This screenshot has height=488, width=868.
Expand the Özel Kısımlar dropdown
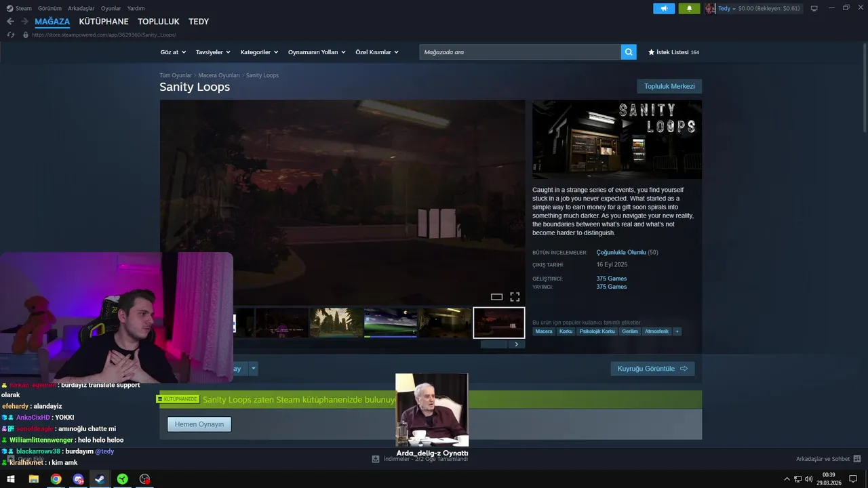(x=377, y=52)
